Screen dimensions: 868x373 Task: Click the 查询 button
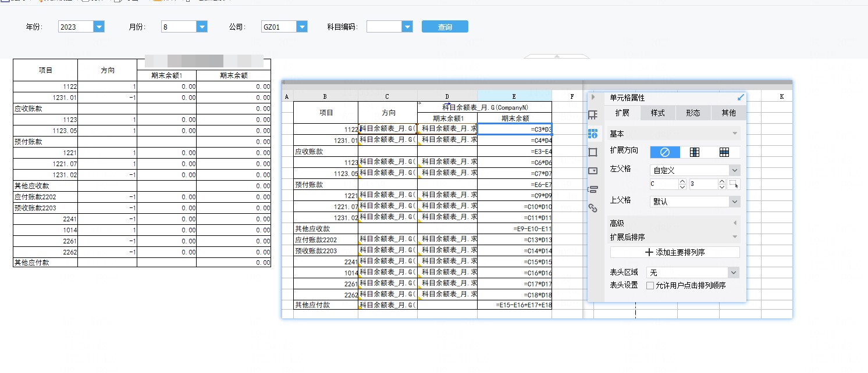coord(445,27)
